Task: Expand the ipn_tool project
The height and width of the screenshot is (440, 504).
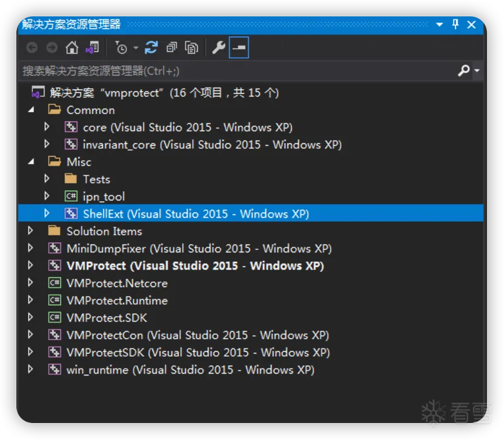Action: point(47,196)
